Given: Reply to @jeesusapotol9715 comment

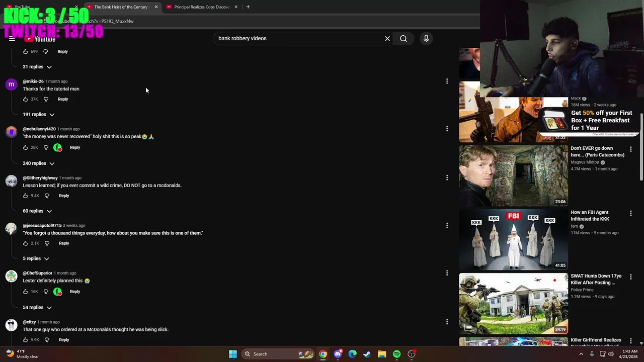Looking at the screenshot, I should (x=64, y=243).
